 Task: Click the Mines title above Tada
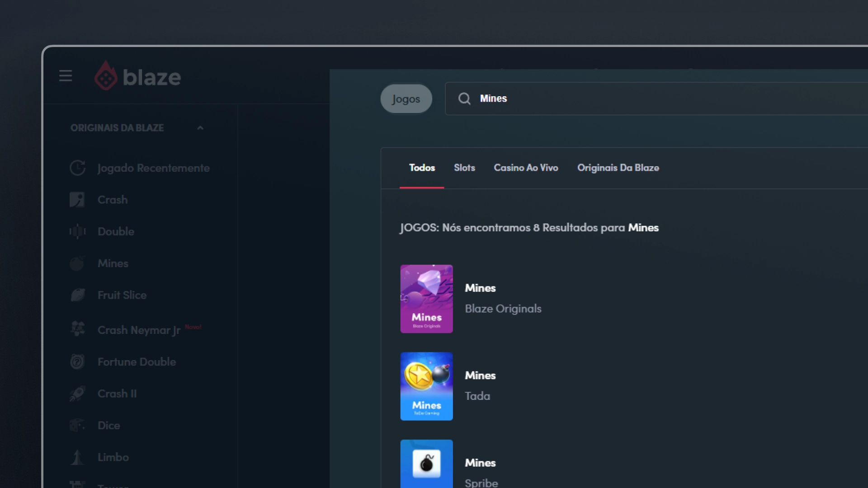(480, 375)
